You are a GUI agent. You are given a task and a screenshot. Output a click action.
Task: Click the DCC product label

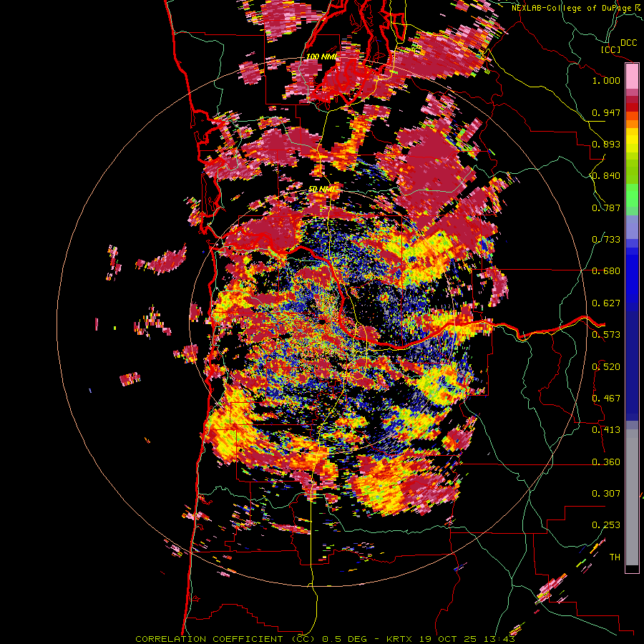coord(628,43)
